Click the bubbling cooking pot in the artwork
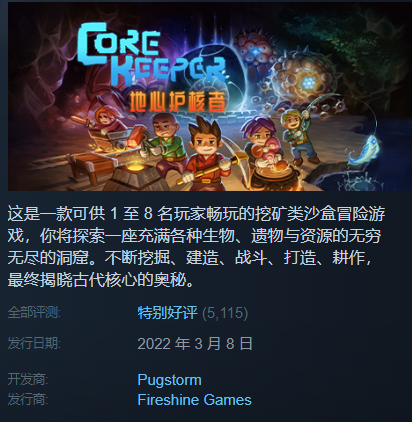412x422 pixels. 272,173
